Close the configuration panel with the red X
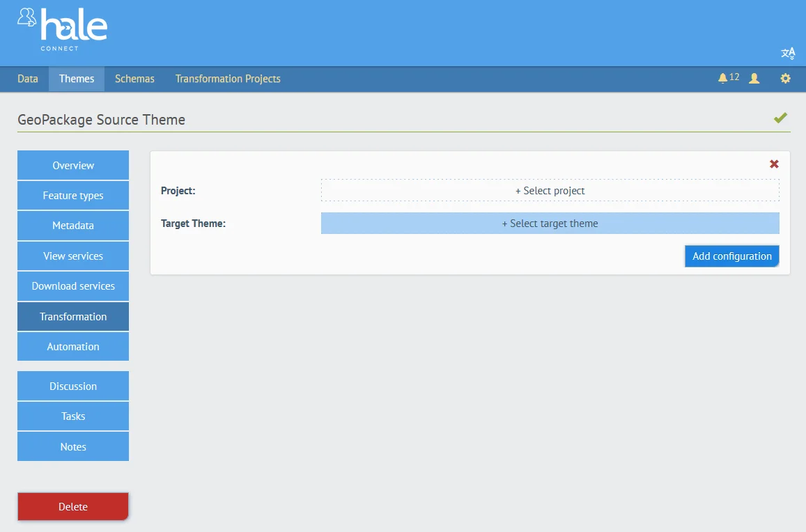This screenshot has width=806, height=532. [x=774, y=164]
